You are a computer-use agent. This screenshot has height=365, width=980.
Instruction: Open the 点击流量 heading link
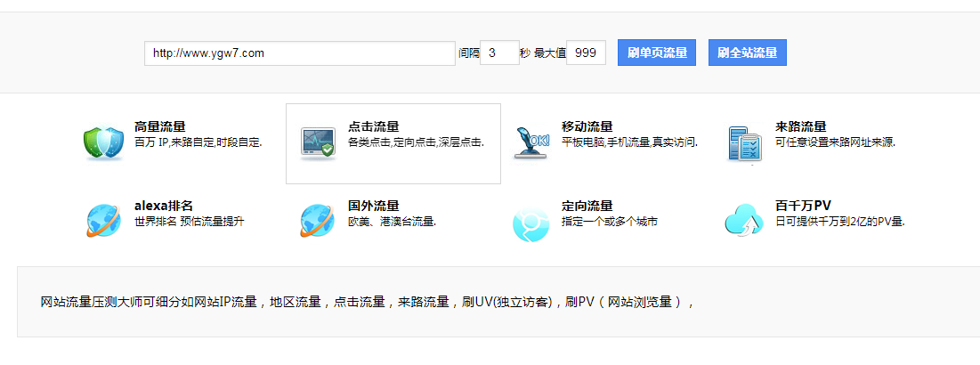coord(374,126)
